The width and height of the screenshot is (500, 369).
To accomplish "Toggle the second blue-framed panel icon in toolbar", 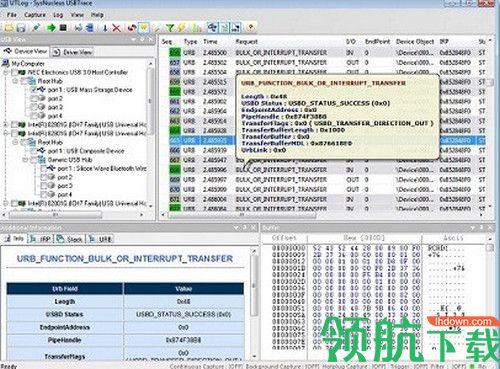I will [224, 27].
